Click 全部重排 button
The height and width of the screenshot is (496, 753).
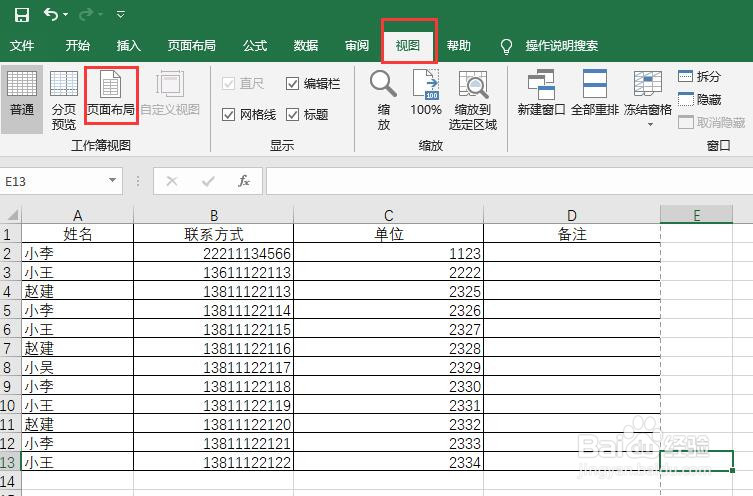pos(595,94)
